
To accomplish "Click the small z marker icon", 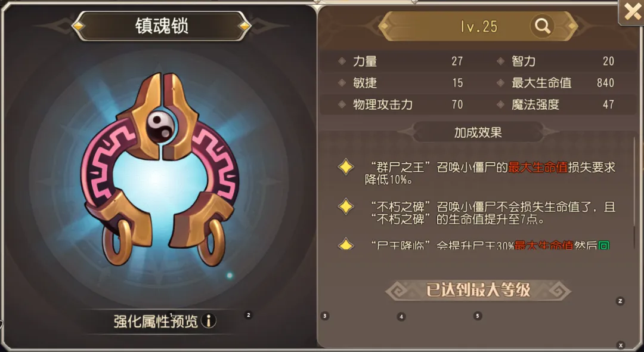I will (x=621, y=301).
